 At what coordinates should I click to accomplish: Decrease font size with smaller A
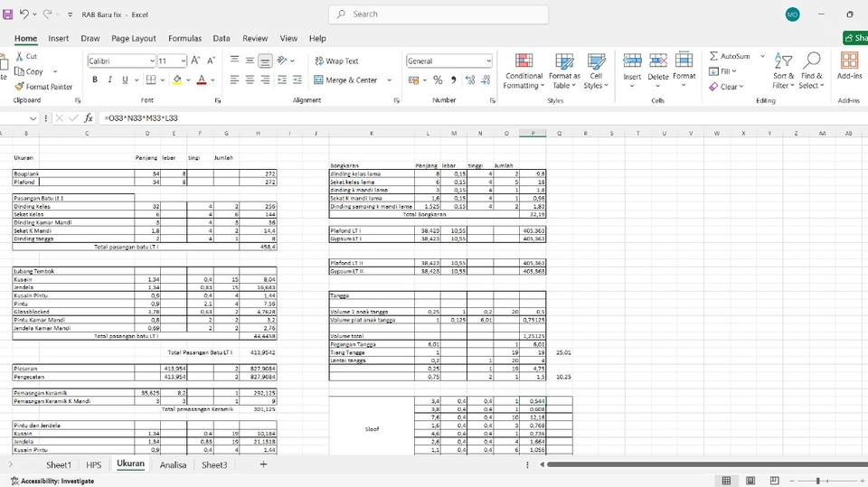[x=211, y=61]
